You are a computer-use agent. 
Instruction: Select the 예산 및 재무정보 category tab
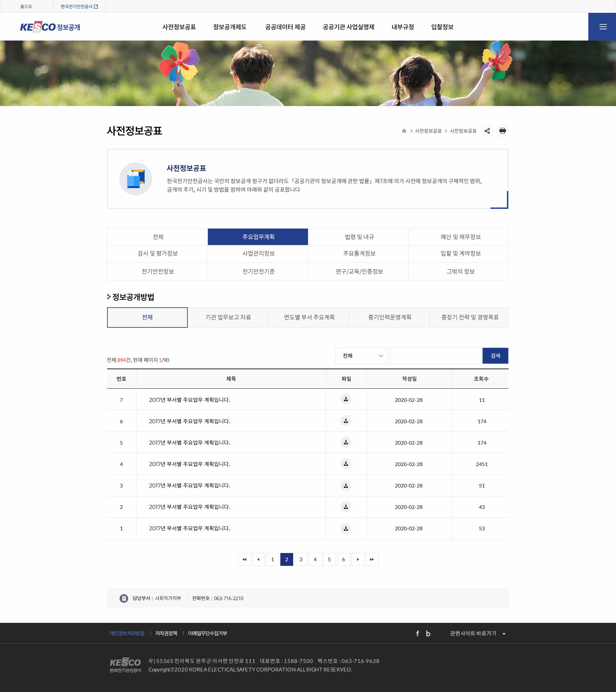pos(459,236)
